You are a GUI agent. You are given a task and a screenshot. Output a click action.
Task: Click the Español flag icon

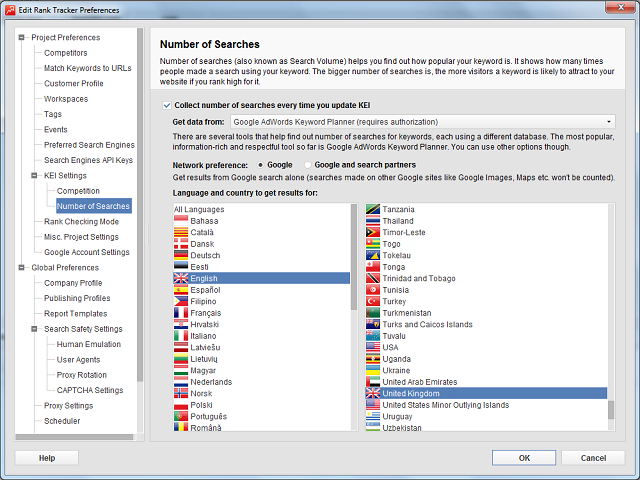coord(181,290)
